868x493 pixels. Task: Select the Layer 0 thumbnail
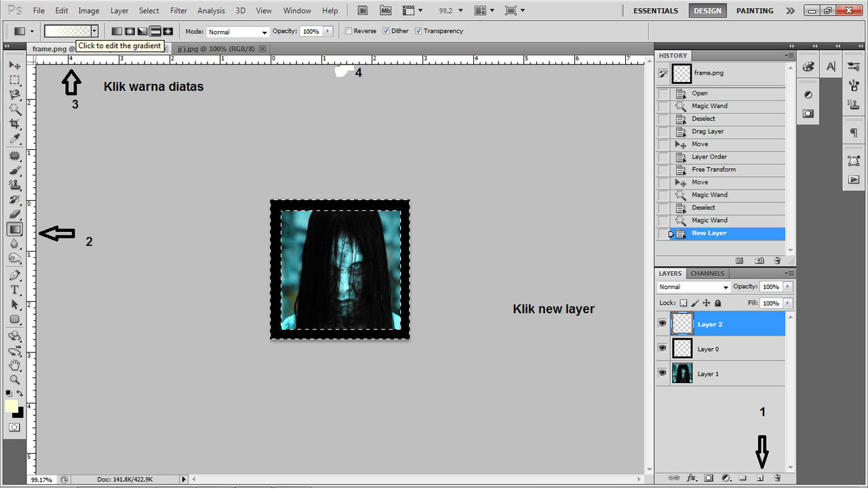tap(682, 349)
